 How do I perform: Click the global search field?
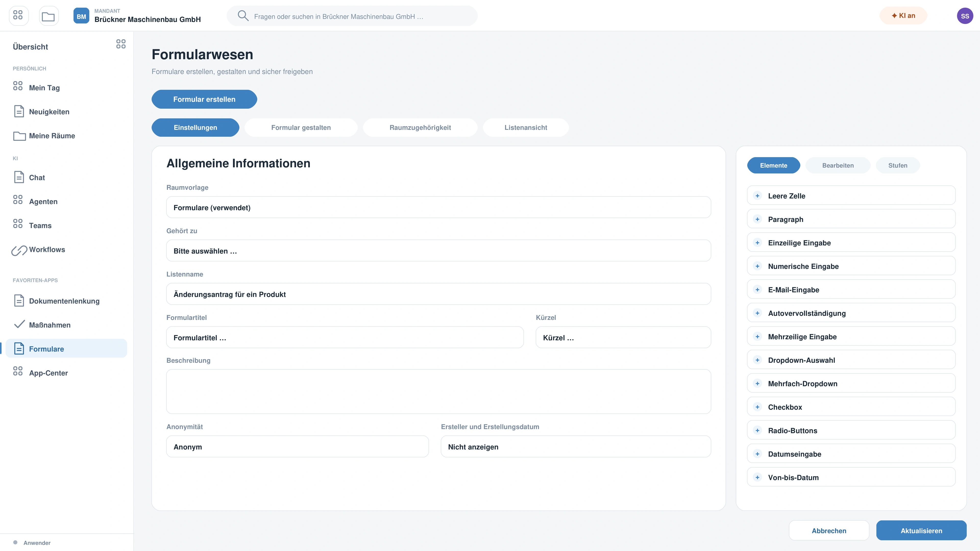pos(352,16)
